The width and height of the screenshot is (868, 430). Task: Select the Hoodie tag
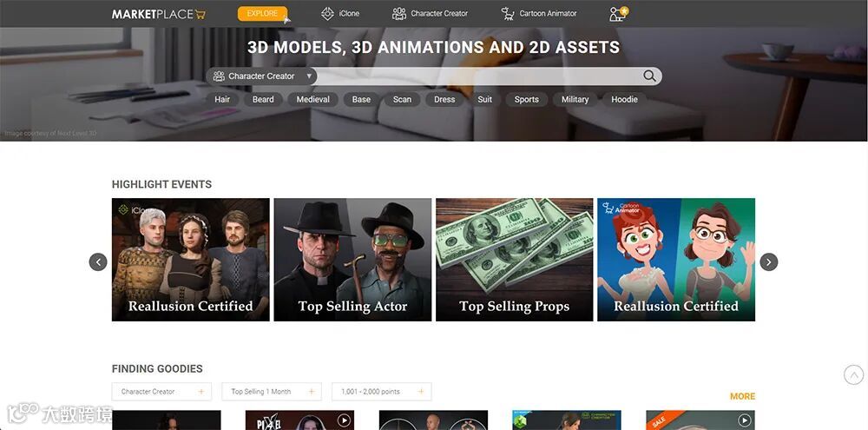[624, 99]
